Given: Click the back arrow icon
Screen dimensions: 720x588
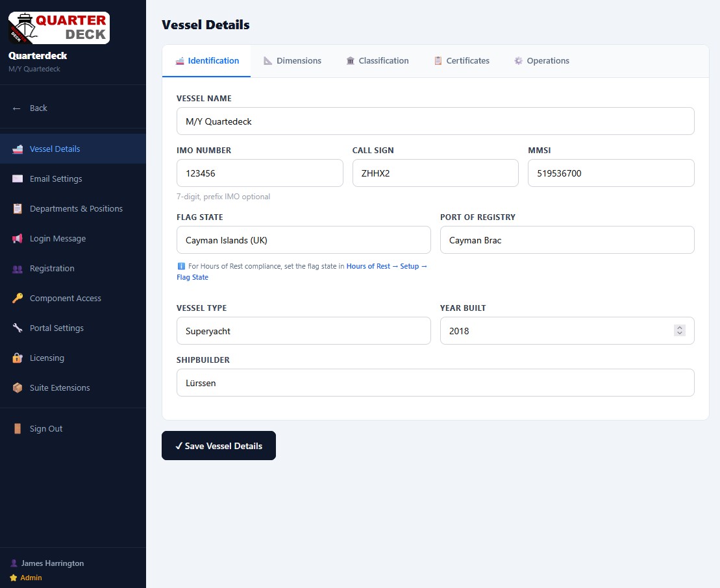Looking at the screenshot, I should point(16,108).
